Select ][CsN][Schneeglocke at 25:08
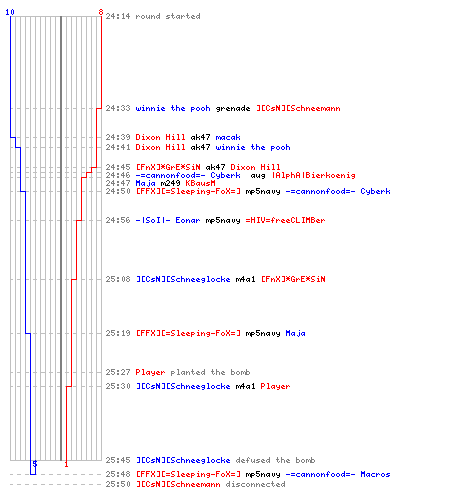The height and width of the screenshot is (500, 450). pos(183,279)
